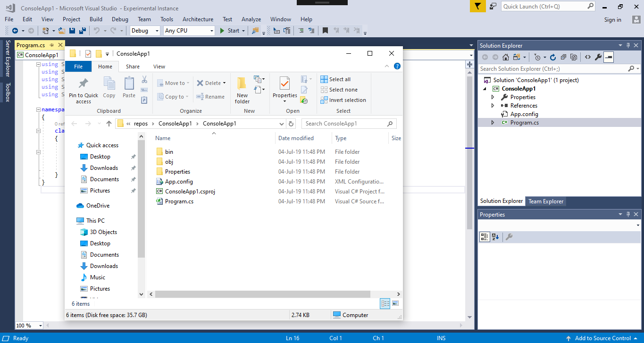Toggle auto-hide pin on Solution Explorer panel

pos(628,45)
